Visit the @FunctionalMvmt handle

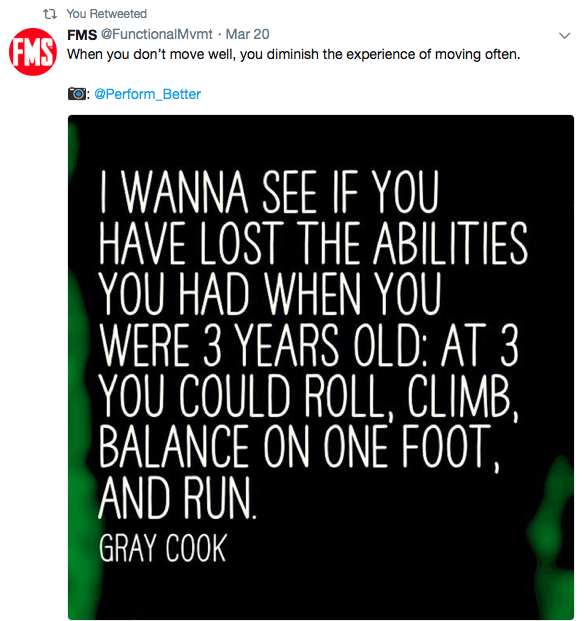(157, 34)
